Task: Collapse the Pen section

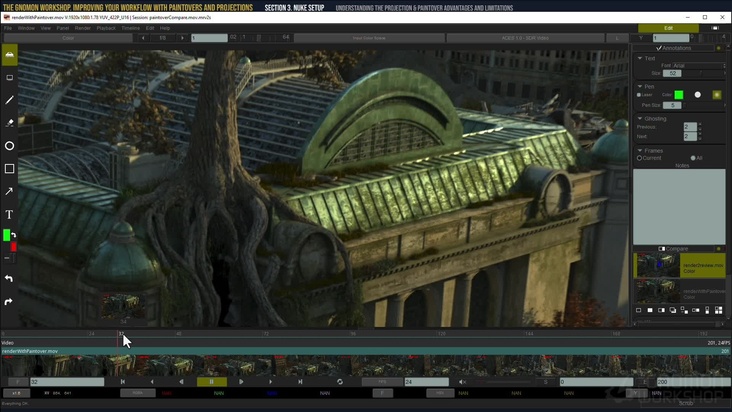Action: coord(640,86)
